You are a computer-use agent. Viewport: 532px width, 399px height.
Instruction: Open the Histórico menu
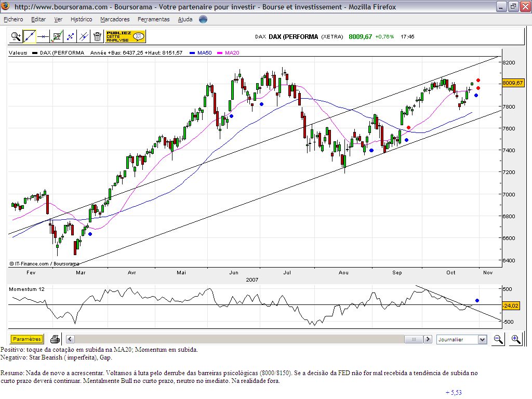point(82,19)
